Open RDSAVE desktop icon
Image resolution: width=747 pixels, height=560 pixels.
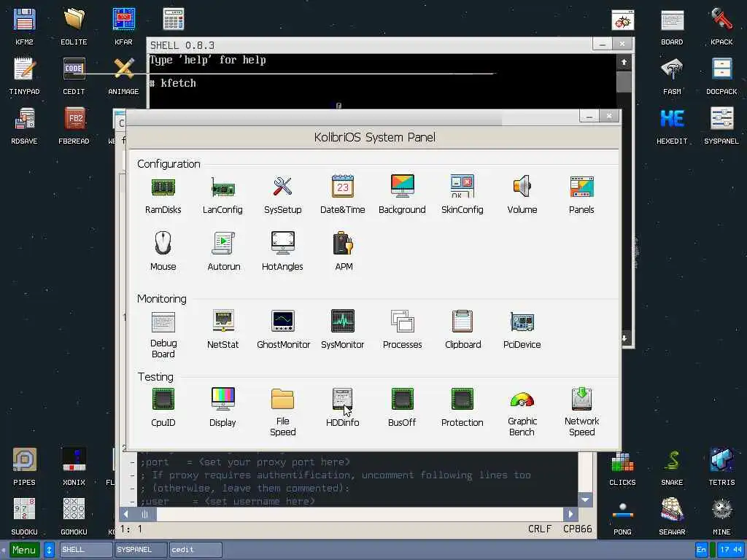click(x=24, y=125)
